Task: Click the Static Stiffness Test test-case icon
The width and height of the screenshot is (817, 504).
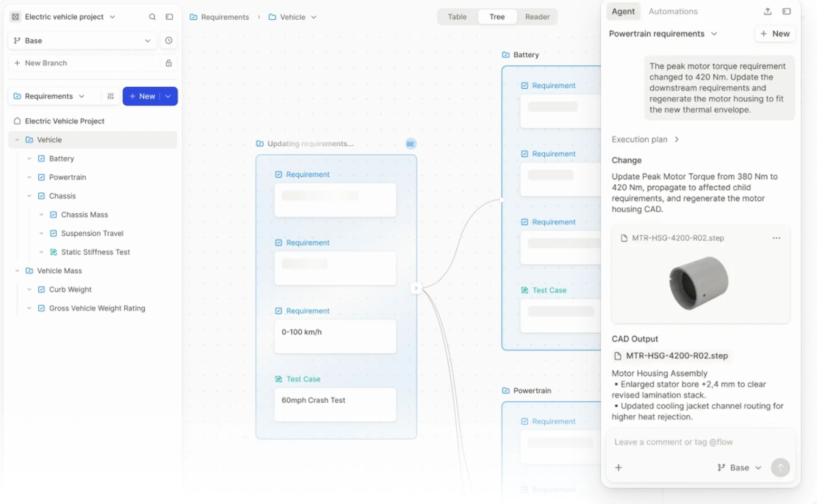Action: 53,252
